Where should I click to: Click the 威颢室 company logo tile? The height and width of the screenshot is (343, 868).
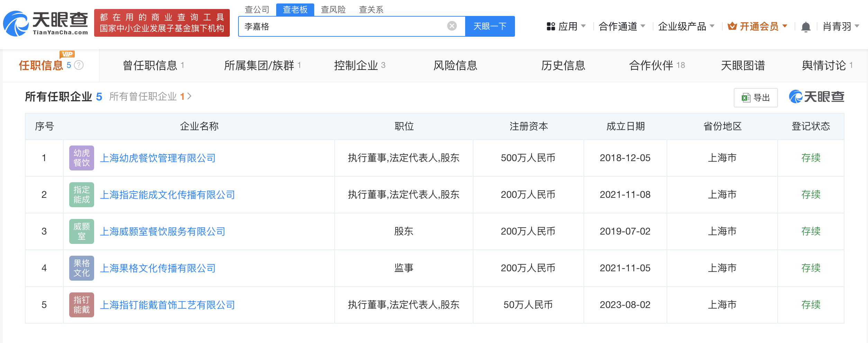(82, 231)
